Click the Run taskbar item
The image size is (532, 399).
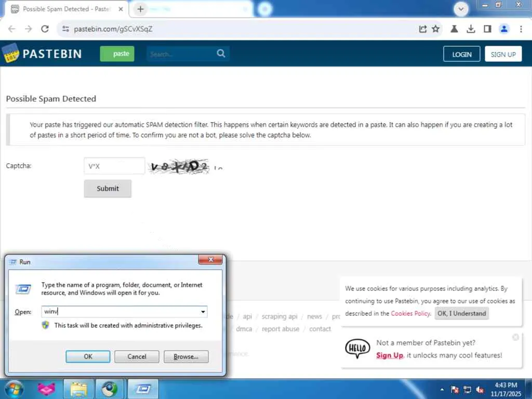(143, 389)
